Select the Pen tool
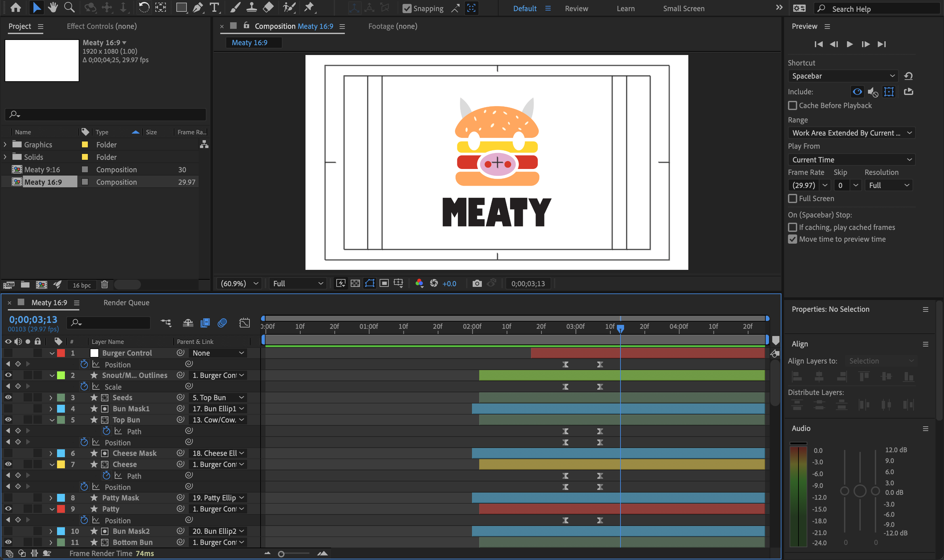Image resolution: width=944 pixels, height=560 pixels. 197,8
